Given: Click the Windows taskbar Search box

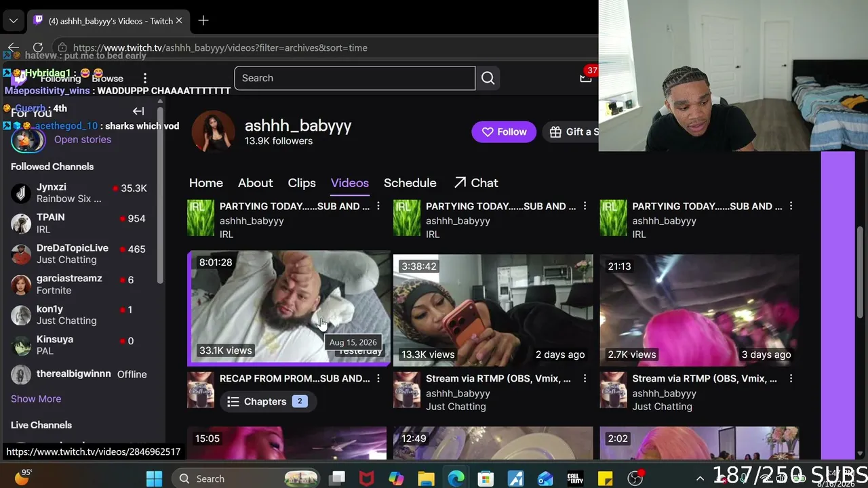Looking at the screenshot, I should point(245,479).
